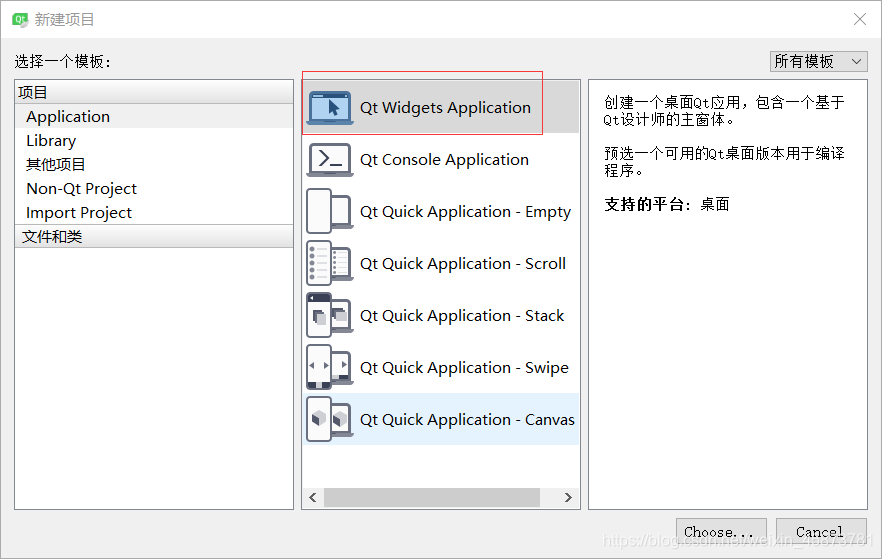Click the Qt Quick Application Scroll icon
The height and width of the screenshot is (559, 882).
(330, 263)
